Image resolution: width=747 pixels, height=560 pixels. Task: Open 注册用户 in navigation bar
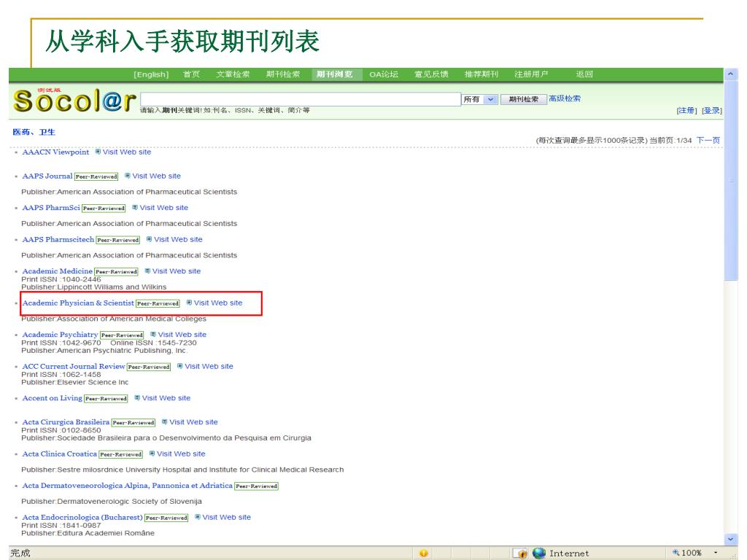531,74
